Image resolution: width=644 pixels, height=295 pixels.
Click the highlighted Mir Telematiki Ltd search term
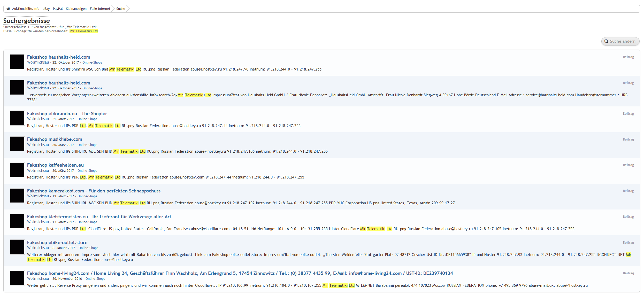coord(83,31)
